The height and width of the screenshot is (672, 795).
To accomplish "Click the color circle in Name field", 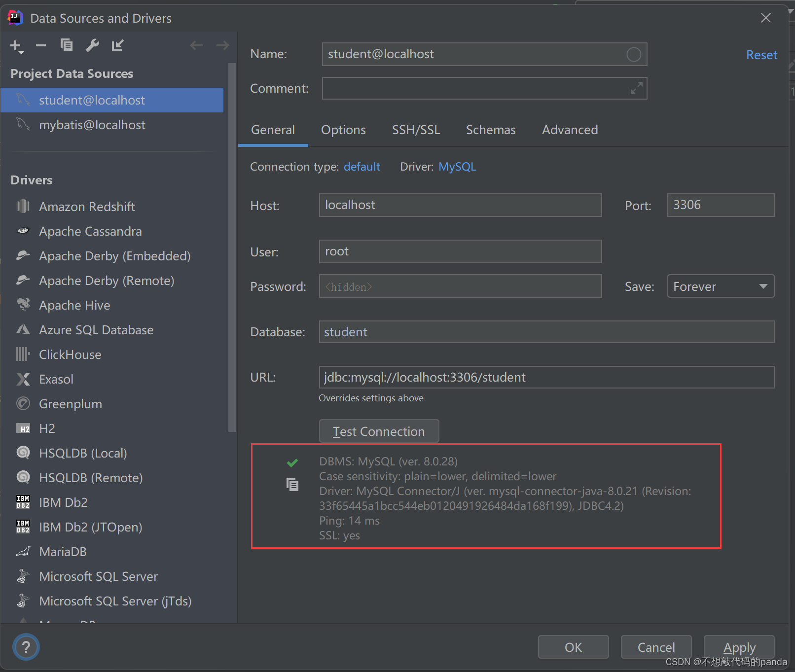I will pos(634,54).
